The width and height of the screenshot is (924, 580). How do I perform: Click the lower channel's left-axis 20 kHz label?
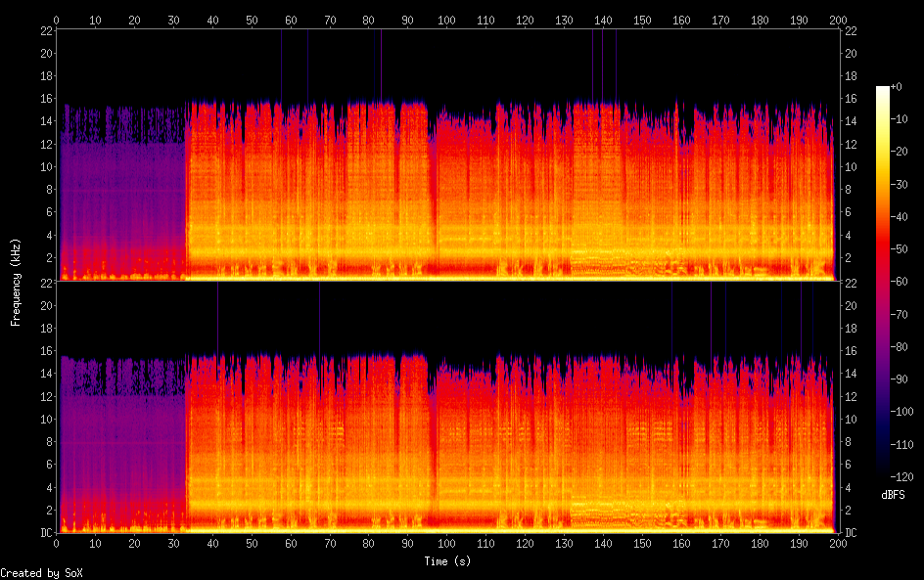pos(45,305)
